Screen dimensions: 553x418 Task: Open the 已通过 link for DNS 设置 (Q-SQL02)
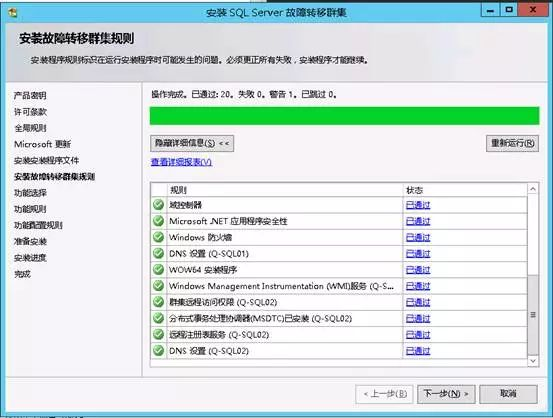pos(418,351)
